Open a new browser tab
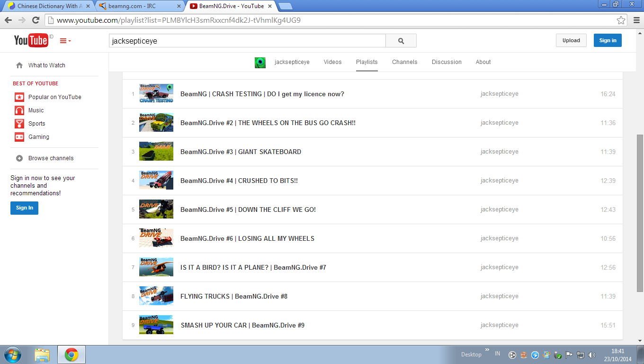The image size is (644, 364). (285, 6)
